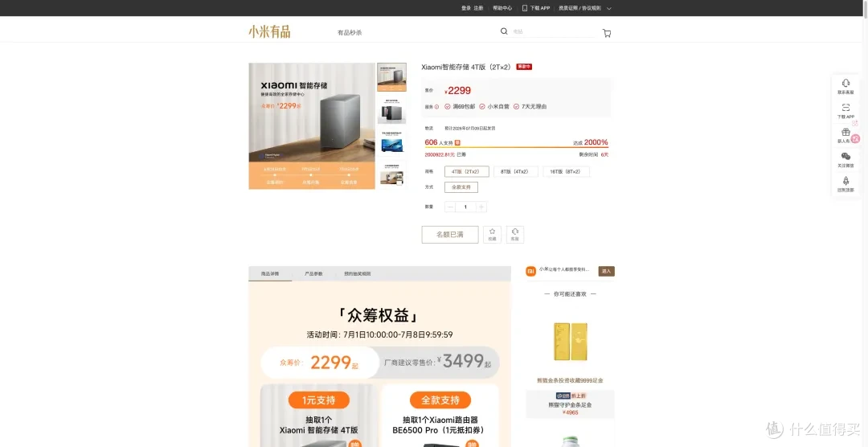
Task: Click the orange Mi store logo
Action: 530,271
